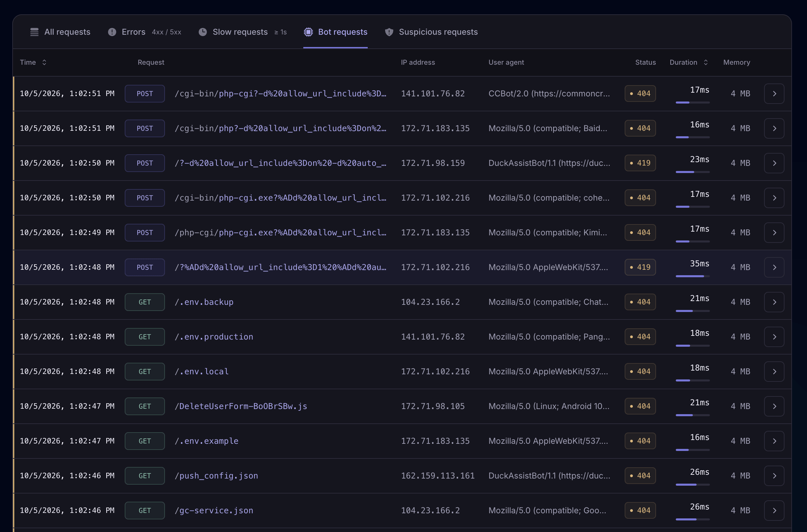Click the 23ms duration bar
Screen dimensions: 807x532
[x=693, y=172]
